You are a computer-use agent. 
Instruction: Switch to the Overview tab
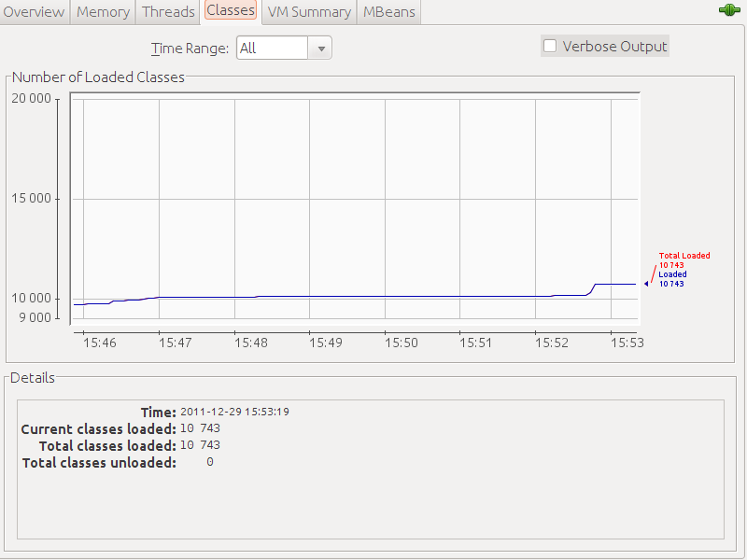tap(35, 12)
